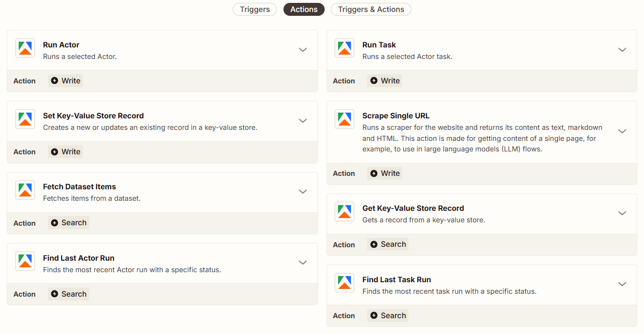Image resolution: width=644 pixels, height=334 pixels.
Task: Click the Apify logo on Set Key-Value Store Record
Action: pyautogui.click(x=25, y=119)
